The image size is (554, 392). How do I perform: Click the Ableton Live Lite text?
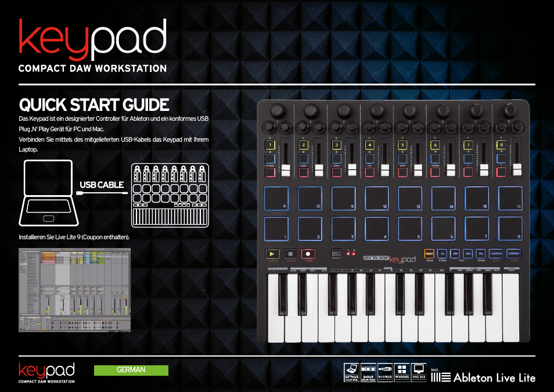point(494,377)
